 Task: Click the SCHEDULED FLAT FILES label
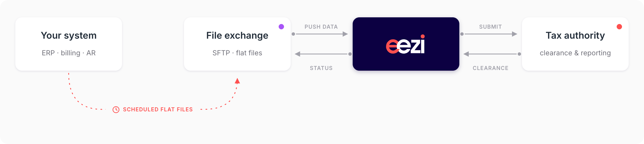coord(158,109)
